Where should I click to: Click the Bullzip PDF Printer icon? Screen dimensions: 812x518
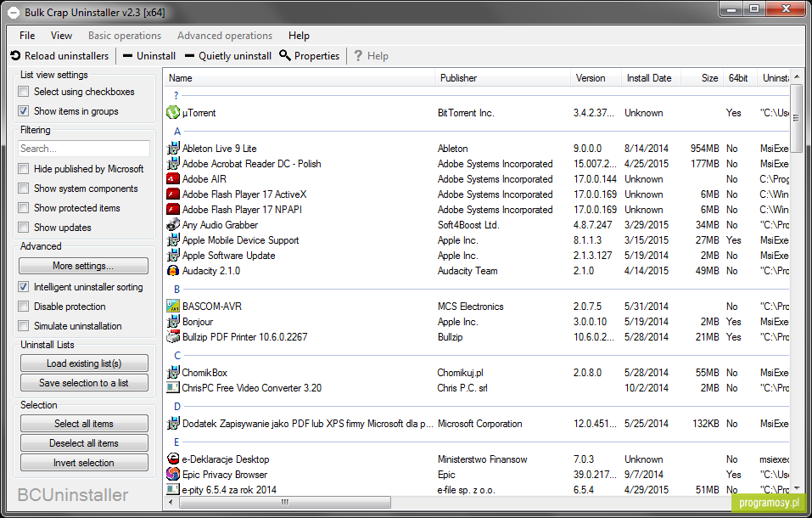(x=173, y=337)
